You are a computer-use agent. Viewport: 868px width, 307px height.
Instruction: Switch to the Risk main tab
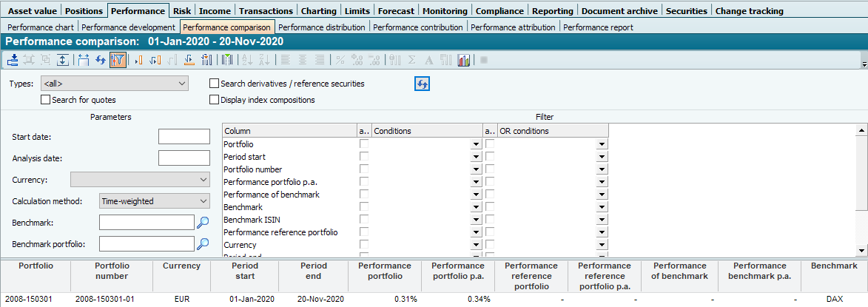tap(182, 11)
